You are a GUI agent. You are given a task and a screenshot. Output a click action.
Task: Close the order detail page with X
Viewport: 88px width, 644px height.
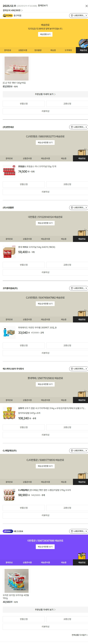click(x=86, y=6)
